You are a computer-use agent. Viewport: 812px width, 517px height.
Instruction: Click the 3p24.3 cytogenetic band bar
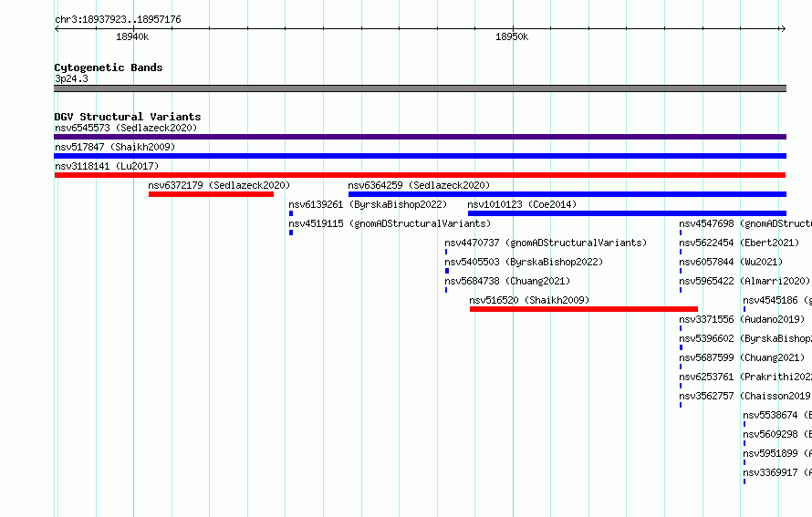tap(420, 88)
